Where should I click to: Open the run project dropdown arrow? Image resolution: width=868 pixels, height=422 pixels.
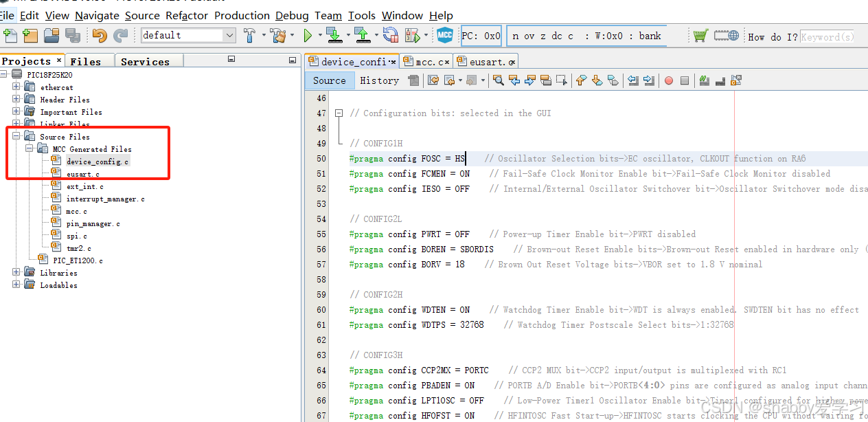coord(319,36)
